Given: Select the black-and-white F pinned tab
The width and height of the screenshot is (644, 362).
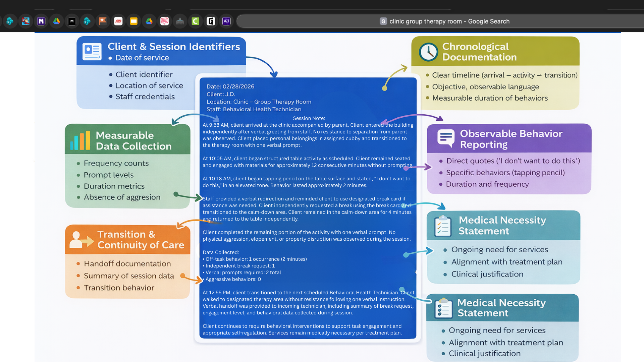Looking at the screenshot, I should [211, 21].
